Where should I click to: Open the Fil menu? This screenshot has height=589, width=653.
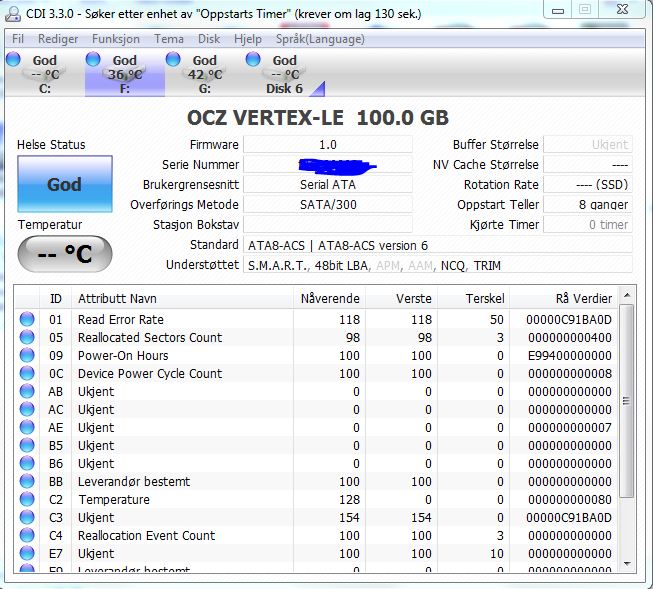(x=17, y=39)
